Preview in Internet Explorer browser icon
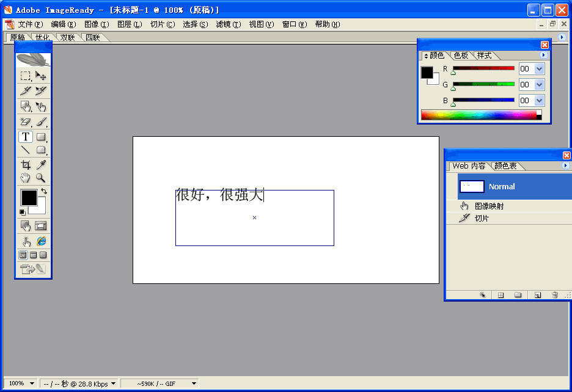 coord(41,241)
